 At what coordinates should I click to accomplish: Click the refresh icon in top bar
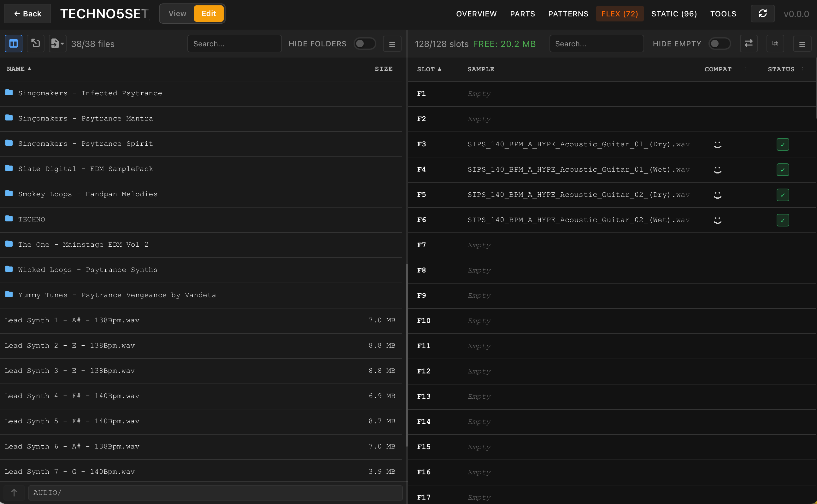click(763, 13)
